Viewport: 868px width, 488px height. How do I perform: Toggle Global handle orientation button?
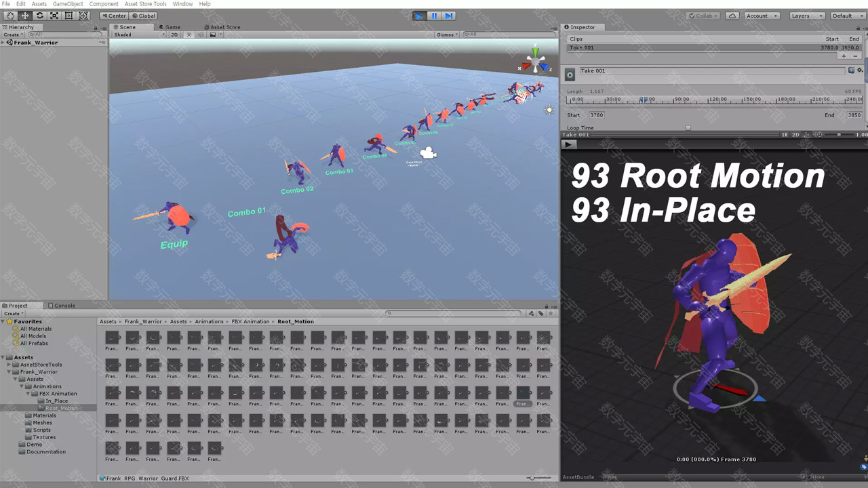[143, 16]
